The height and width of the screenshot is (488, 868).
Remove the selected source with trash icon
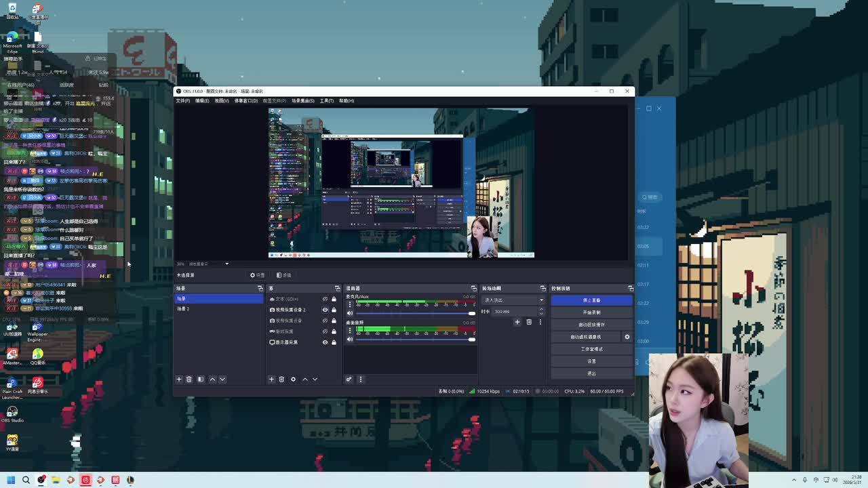281,380
